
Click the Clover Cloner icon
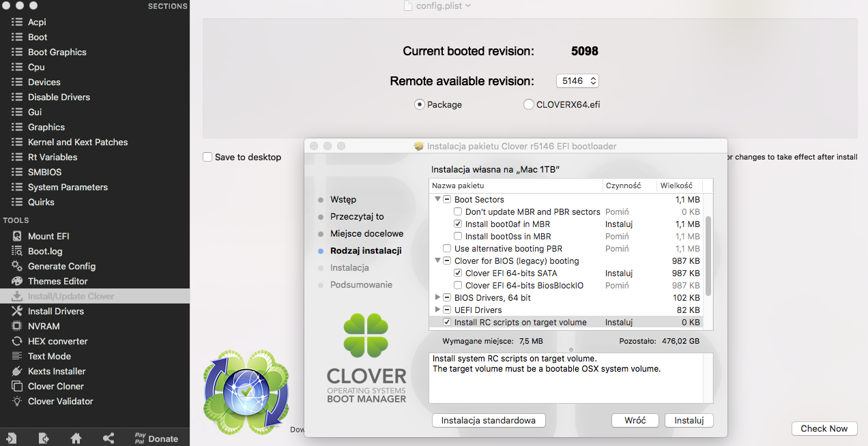click(17, 386)
